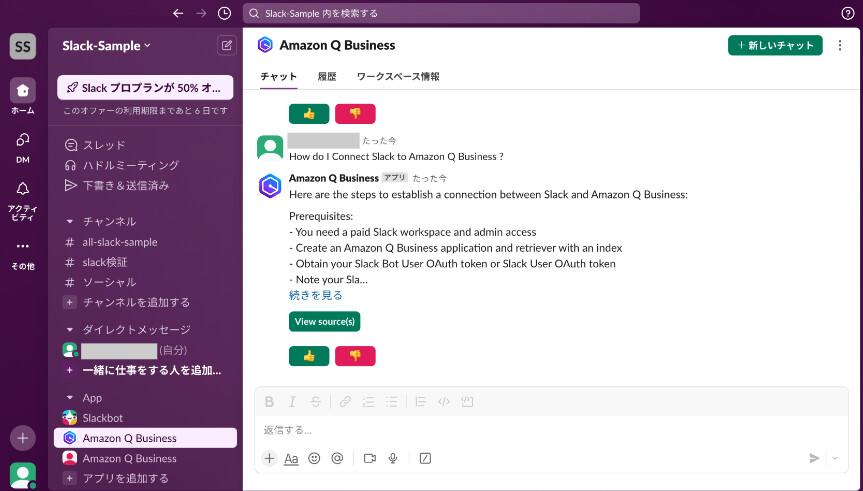This screenshot has width=863, height=491.
Task: Click the 続きを見る link
Action: point(315,295)
